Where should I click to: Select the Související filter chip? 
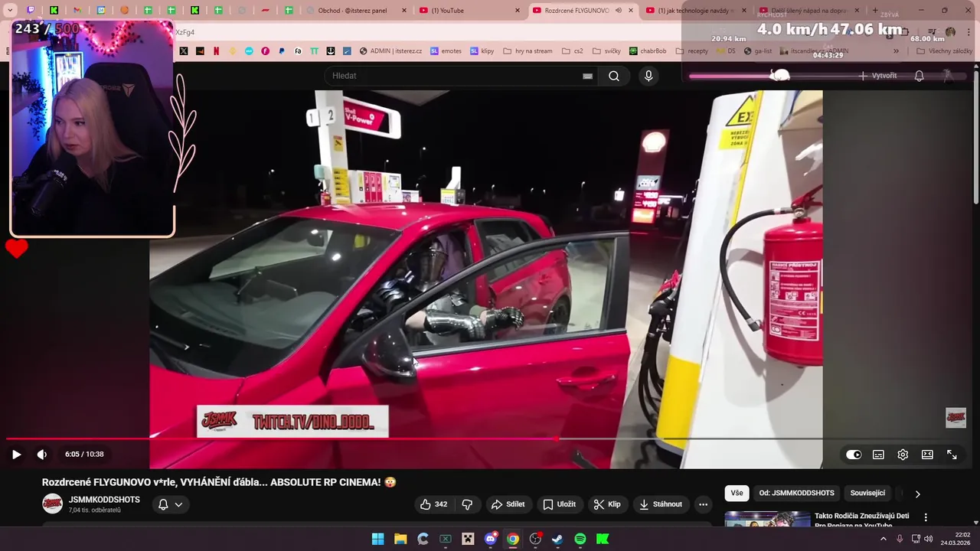867,494
